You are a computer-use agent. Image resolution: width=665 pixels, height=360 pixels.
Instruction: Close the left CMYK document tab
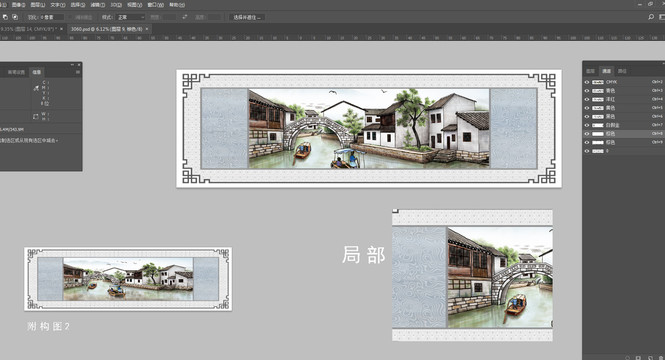coord(61,29)
